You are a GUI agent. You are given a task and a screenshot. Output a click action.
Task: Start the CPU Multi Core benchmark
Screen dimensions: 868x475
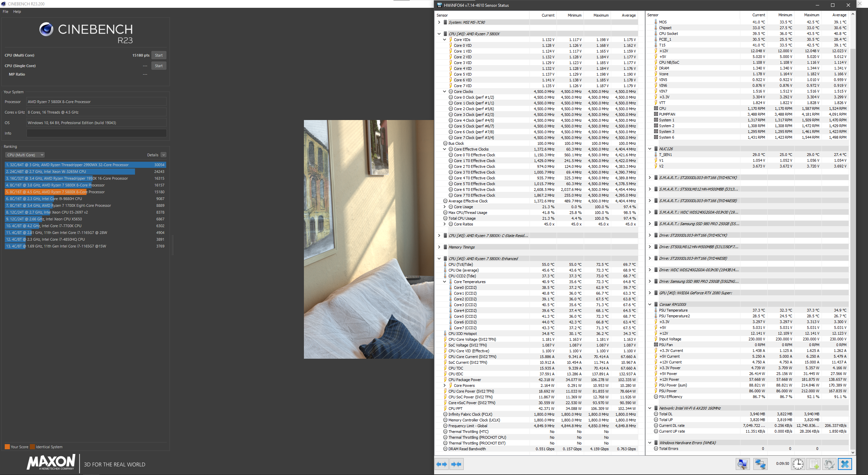click(x=158, y=55)
